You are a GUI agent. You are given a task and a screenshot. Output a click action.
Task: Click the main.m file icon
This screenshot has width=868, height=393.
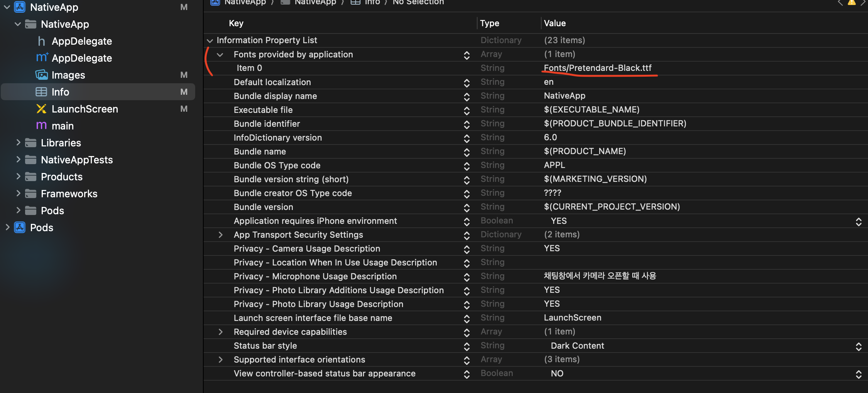(41, 126)
